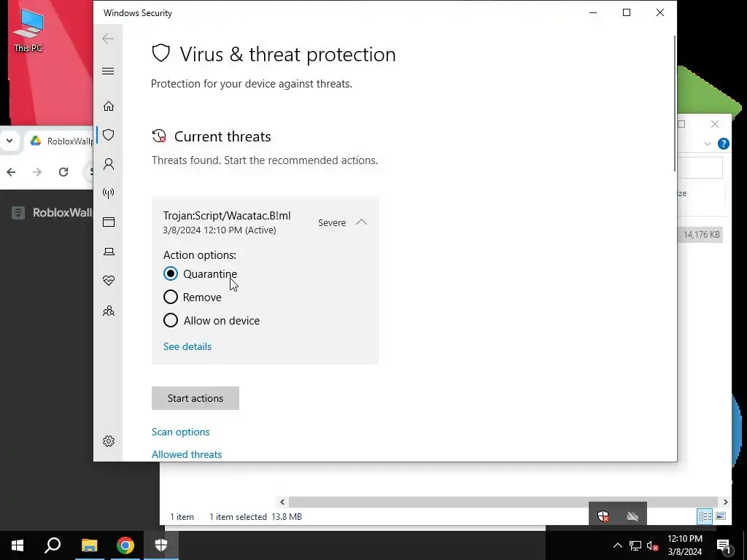Click the muted volume tray icon
This screenshot has height=560, width=747.
coord(653,545)
